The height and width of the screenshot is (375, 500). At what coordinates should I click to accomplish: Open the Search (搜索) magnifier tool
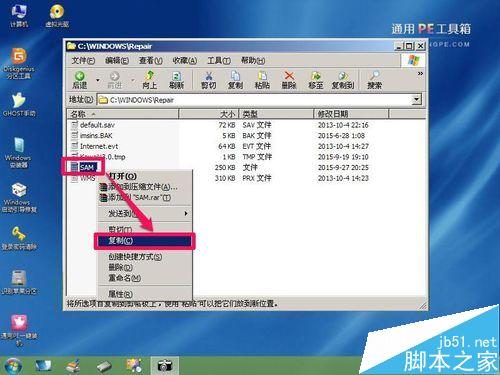tap(374, 80)
